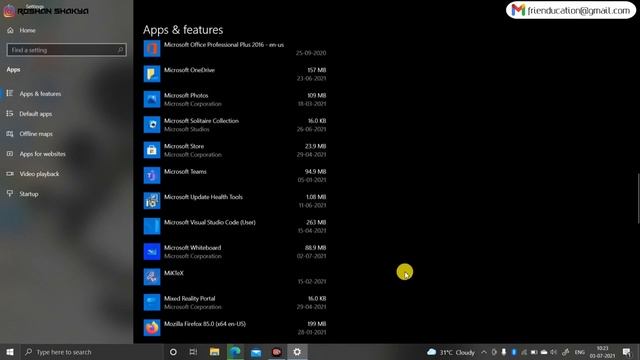Select Microsoft Visual Studio Code (User) name
Image resolution: width=640 pixels, height=360 pixels.
pyautogui.click(x=210, y=222)
